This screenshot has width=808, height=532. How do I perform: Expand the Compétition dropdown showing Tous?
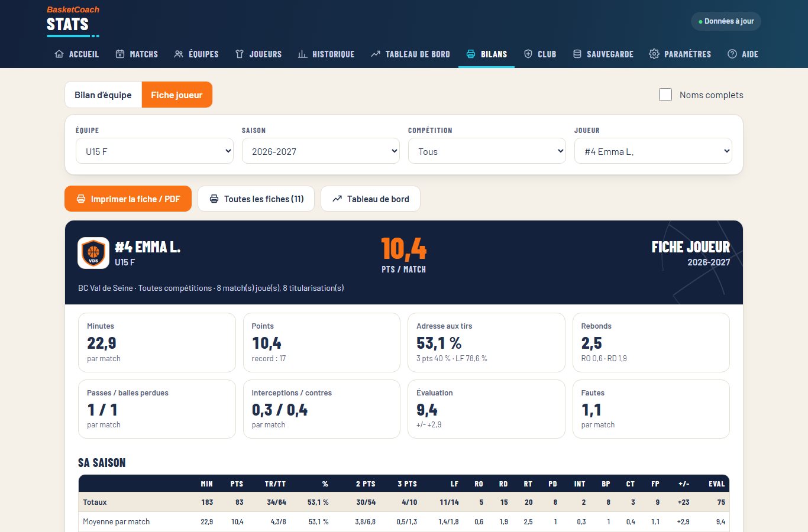pyautogui.click(x=487, y=151)
